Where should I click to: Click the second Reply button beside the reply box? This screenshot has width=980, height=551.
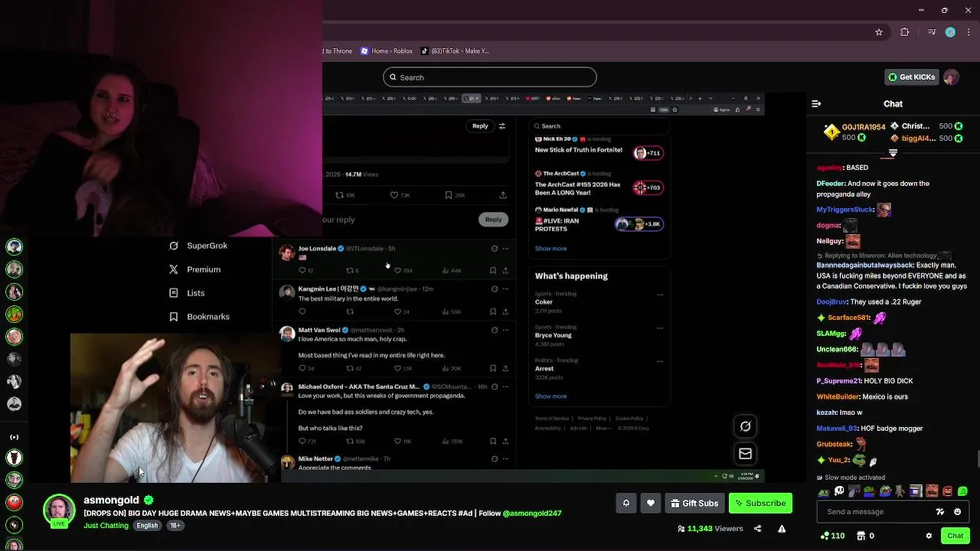tap(493, 220)
